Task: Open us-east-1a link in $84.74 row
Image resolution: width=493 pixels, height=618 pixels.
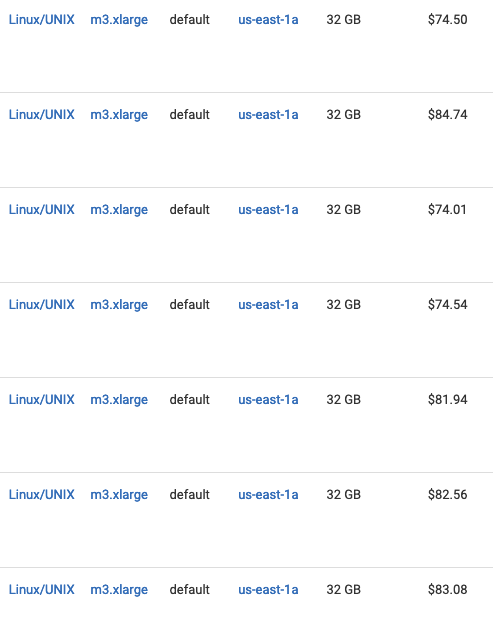Action: [268, 114]
